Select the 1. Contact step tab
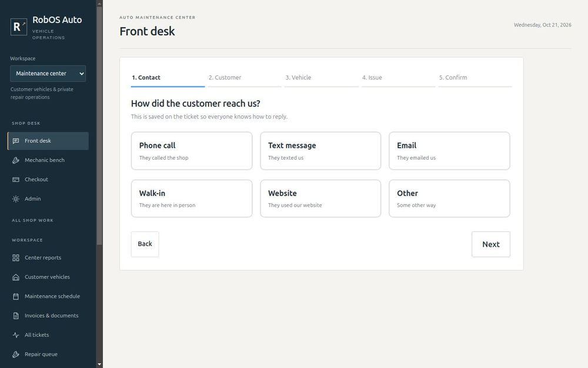588x368 pixels. click(168, 78)
